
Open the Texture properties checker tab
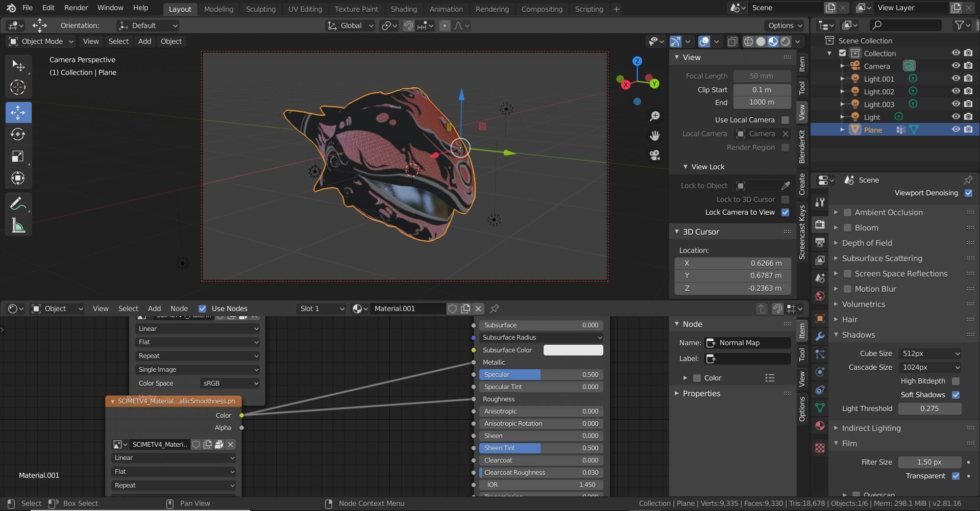(820, 448)
